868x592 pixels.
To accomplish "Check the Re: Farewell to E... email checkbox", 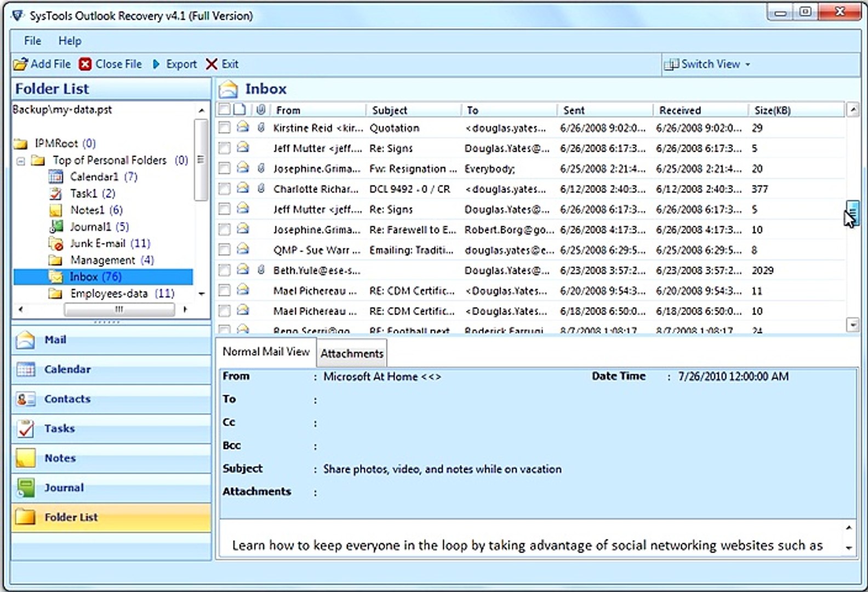I will [224, 229].
